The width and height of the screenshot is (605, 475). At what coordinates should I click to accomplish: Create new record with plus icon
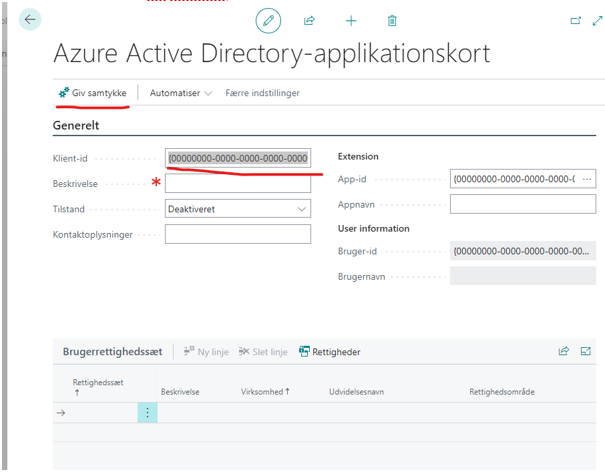click(351, 20)
